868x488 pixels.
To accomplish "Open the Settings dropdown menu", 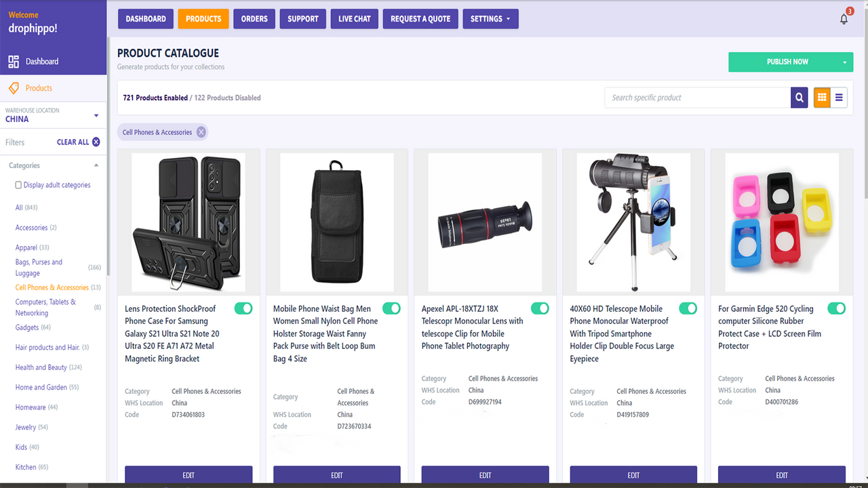I will [x=490, y=18].
